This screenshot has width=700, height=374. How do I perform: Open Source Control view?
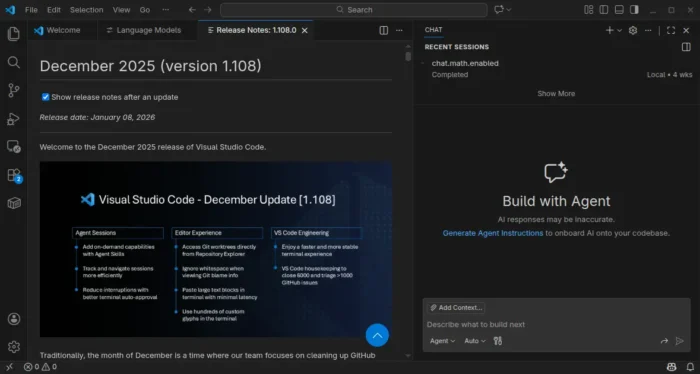(x=13, y=90)
